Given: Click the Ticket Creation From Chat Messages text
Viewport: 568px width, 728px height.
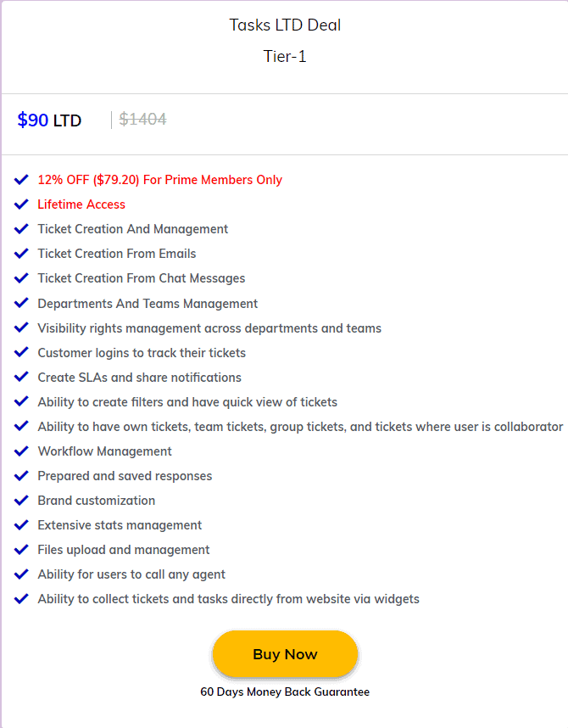Looking at the screenshot, I should coord(141,277).
